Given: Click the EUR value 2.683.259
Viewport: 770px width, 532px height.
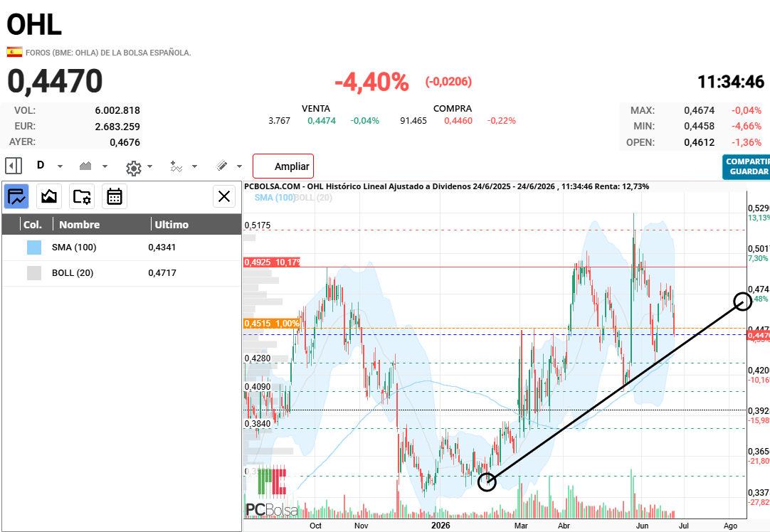Looking at the screenshot, I should pos(117,127).
